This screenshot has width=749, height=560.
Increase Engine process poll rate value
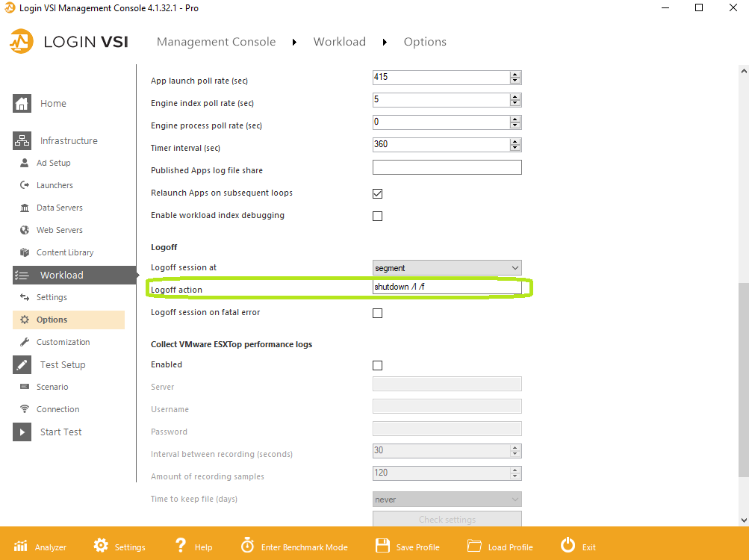(x=515, y=119)
